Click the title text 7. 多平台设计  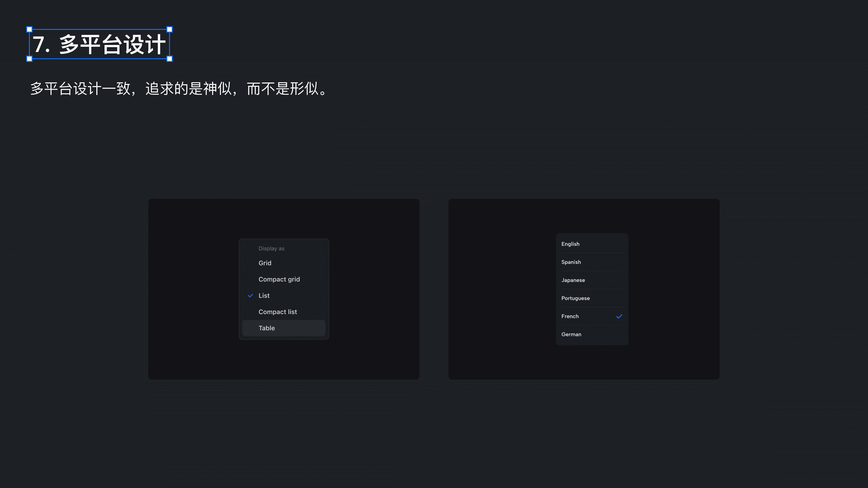[99, 45]
